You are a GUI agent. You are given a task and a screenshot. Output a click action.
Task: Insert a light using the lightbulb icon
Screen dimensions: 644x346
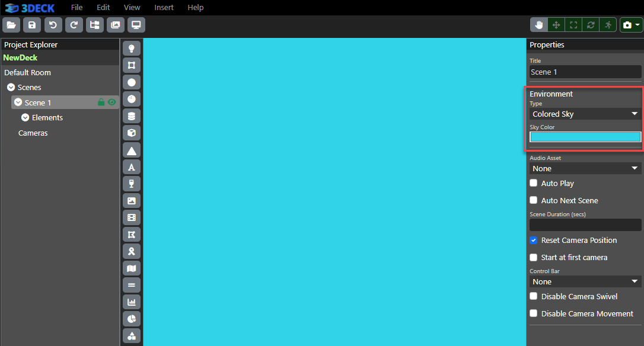pos(132,48)
